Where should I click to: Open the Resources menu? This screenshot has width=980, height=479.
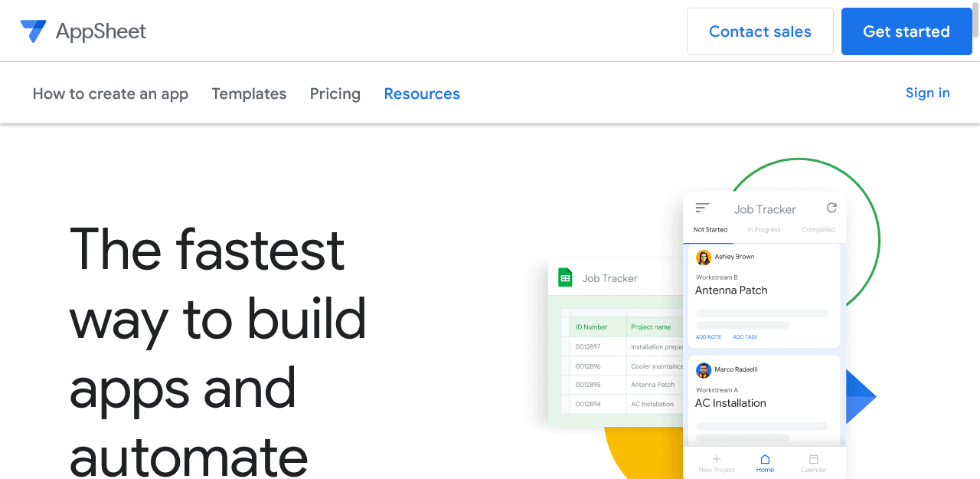click(x=422, y=94)
